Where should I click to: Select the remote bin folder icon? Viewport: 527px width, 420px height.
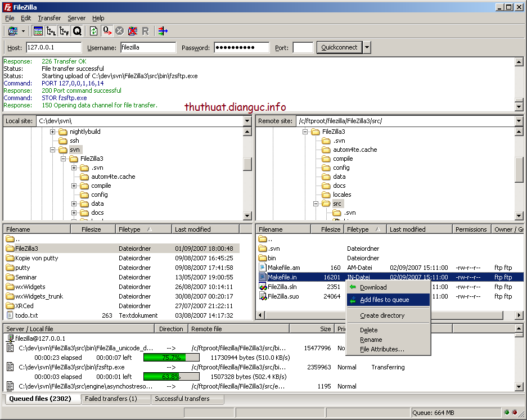point(263,258)
